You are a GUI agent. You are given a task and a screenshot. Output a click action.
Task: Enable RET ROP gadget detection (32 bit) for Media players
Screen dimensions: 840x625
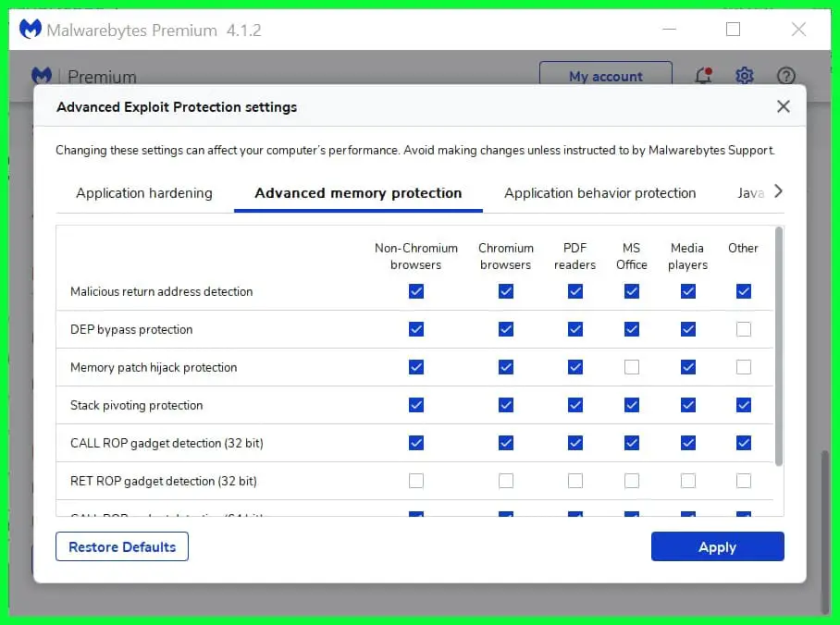tap(688, 481)
